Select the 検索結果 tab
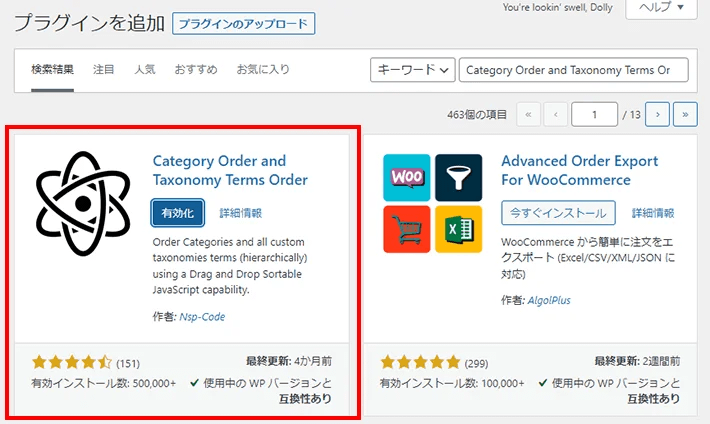 pos(53,69)
